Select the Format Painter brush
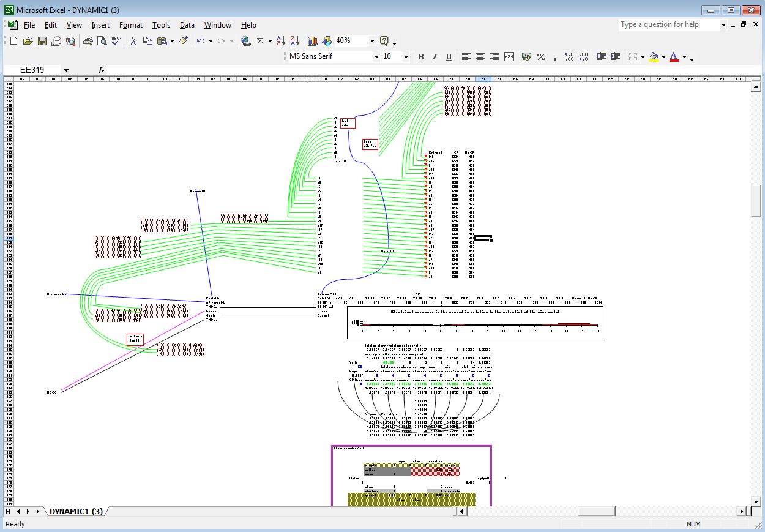 183,41
